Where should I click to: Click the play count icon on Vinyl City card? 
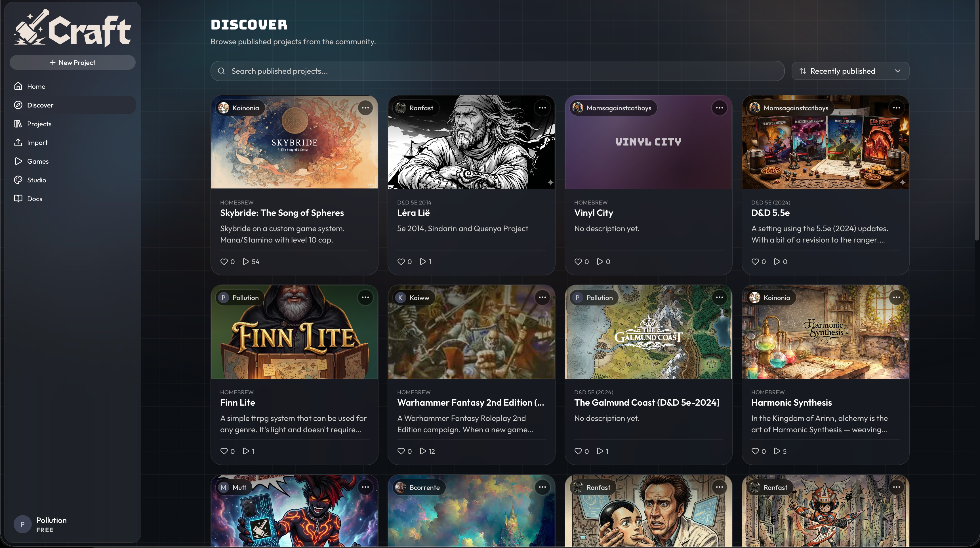(600, 262)
